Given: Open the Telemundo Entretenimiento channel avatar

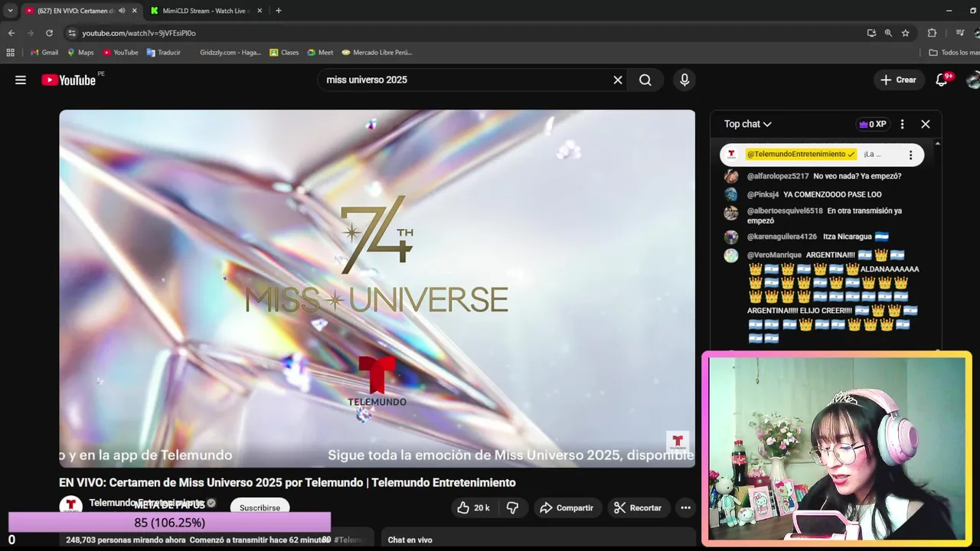Looking at the screenshot, I should click(70, 507).
